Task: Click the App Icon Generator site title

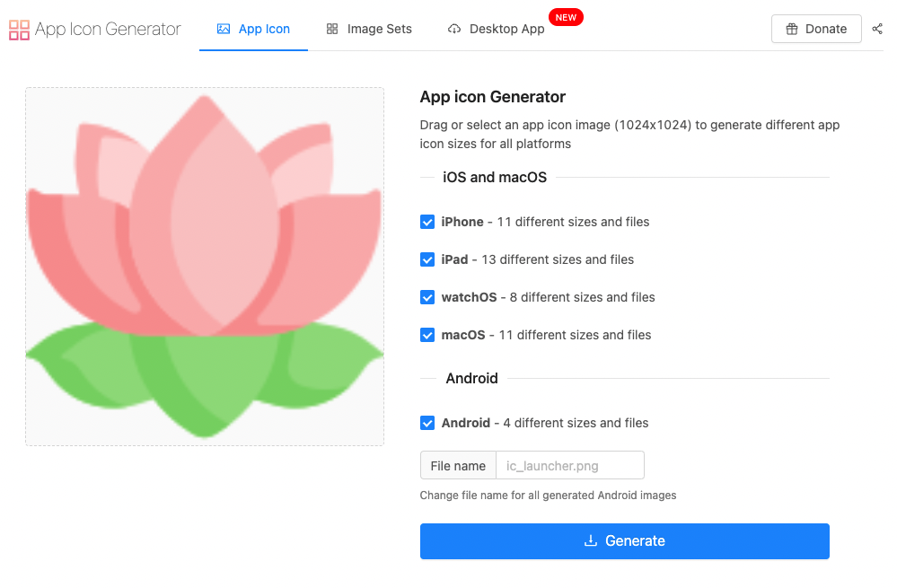Action: coord(108,29)
